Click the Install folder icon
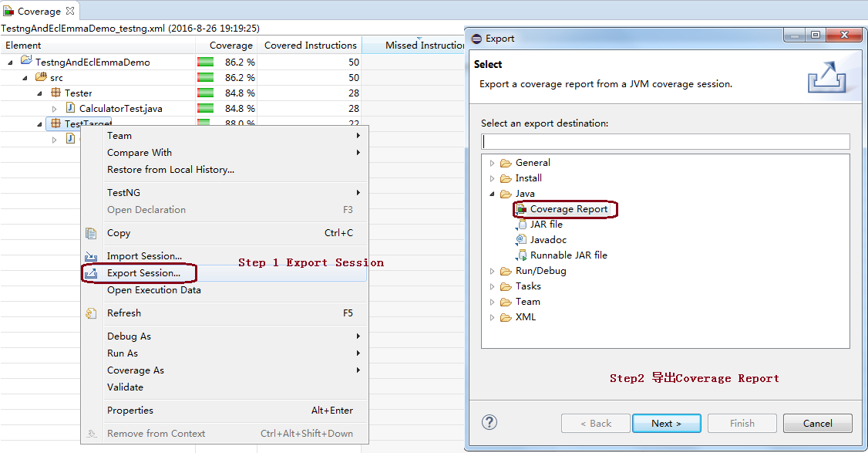This screenshot has width=868, height=453. click(x=506, y=178)
